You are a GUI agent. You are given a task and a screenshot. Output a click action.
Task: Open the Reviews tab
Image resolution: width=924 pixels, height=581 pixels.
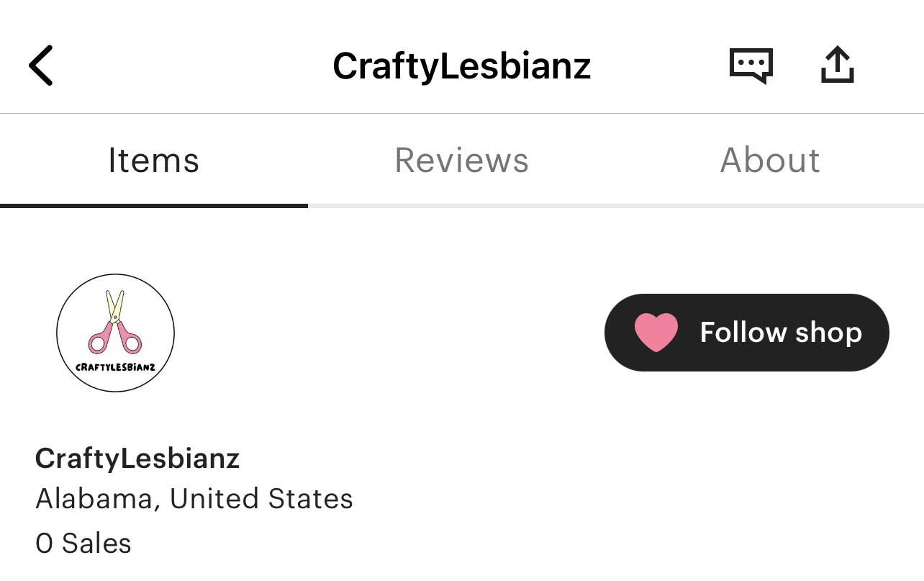461,160
